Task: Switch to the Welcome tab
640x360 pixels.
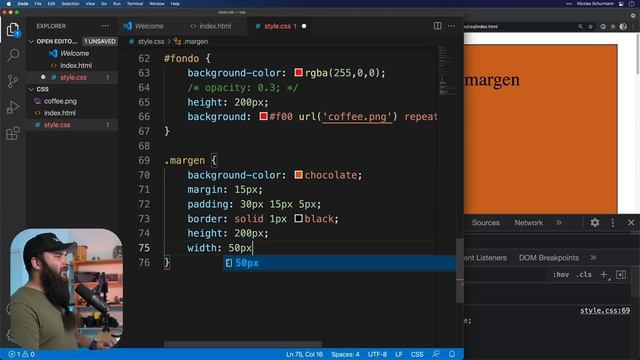Action: 144,26
